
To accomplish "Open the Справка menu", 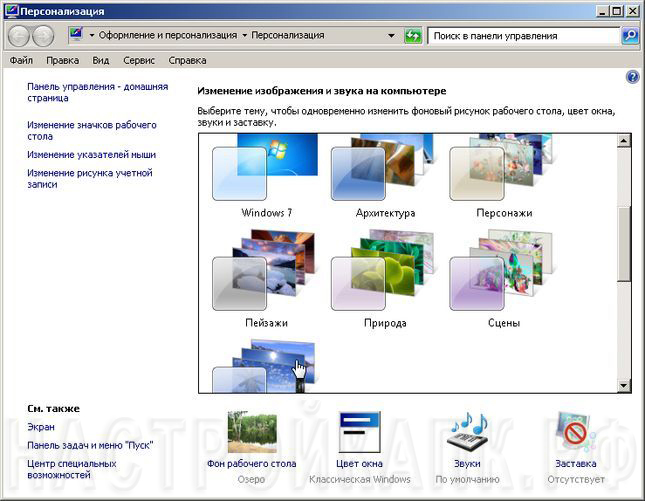I will pyautogui.click(x=187, y=60).
